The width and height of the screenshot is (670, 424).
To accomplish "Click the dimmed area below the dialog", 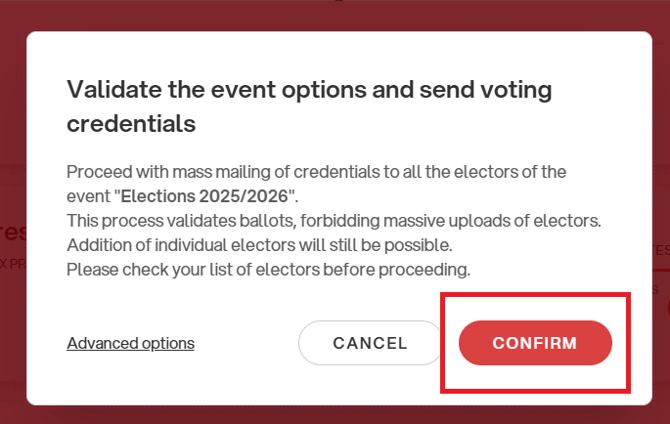I will [x=335, y=414].
